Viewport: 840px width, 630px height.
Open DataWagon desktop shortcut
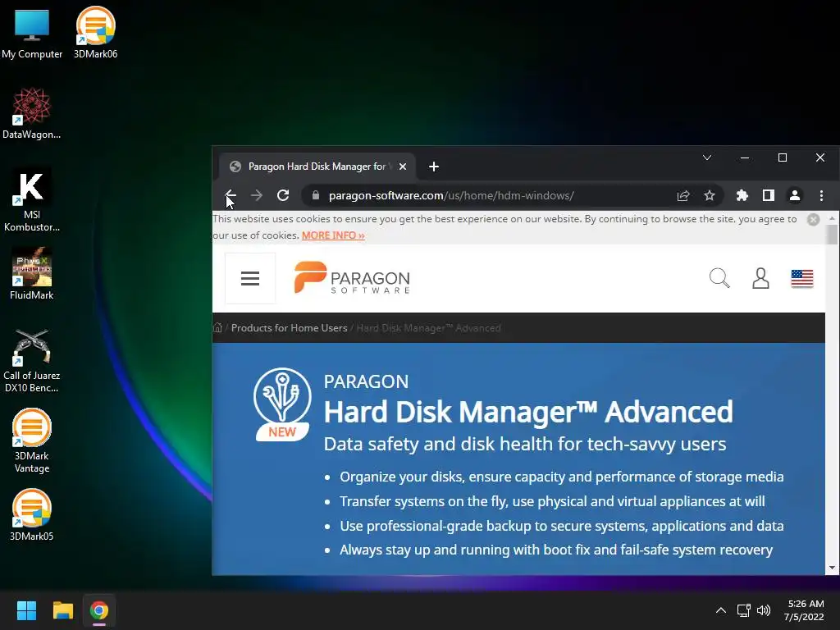point(32,113)
